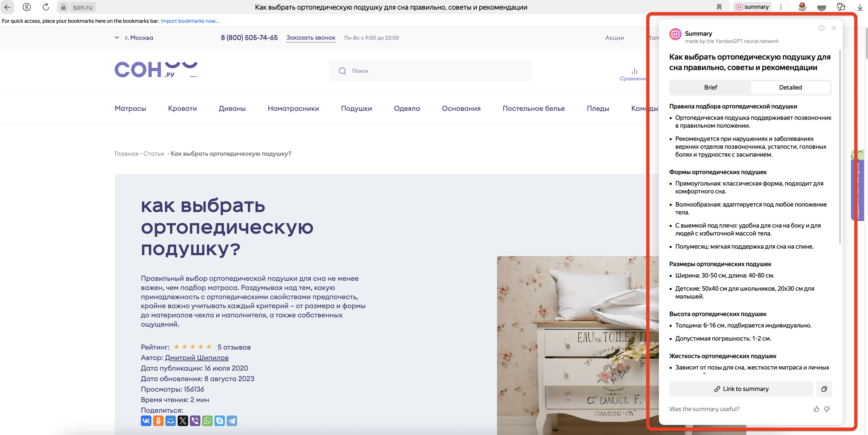Image resolution: width=868 pixels, height=435 pixels.
Task: Open summary extension three-dot menu
Action: [781, 7]
